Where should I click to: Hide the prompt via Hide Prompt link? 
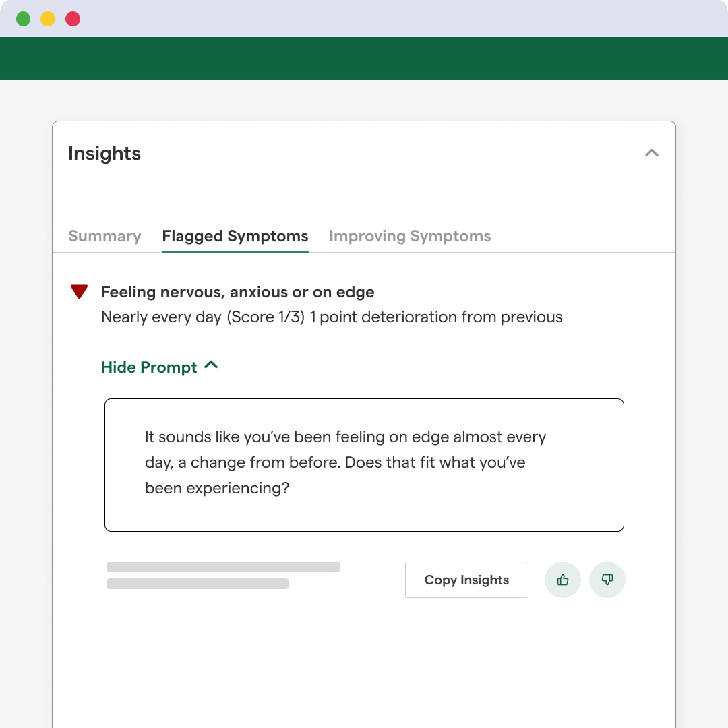(x=149, y=367)
